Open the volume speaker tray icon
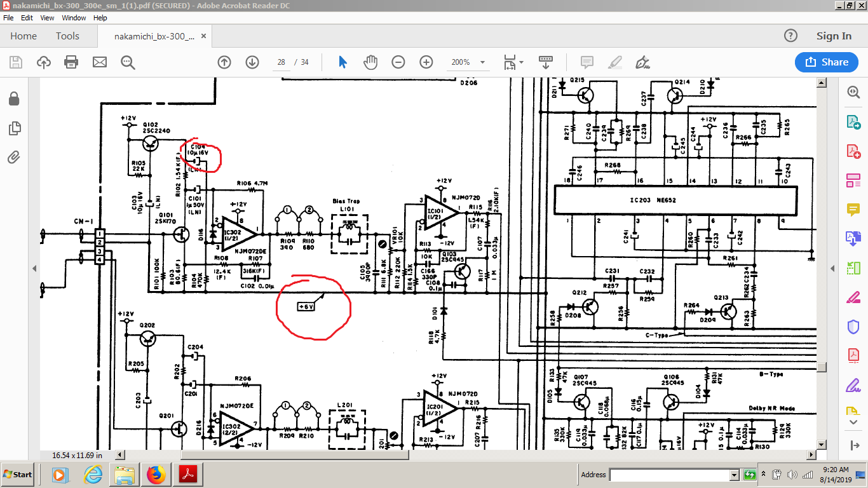 (792, 475)
